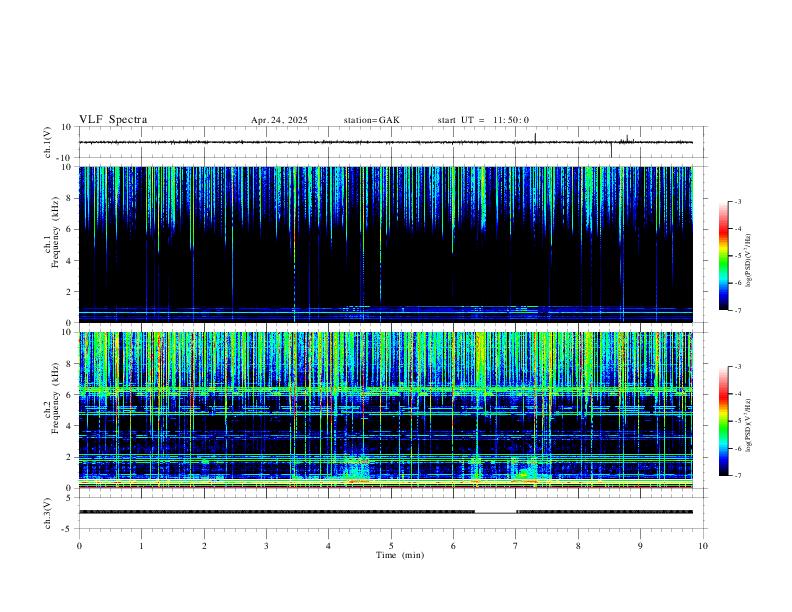The image size is (792, 612).
Task: Click the ch.2 "Frequency (kHz)" axis label
Action: pos(55,398)
